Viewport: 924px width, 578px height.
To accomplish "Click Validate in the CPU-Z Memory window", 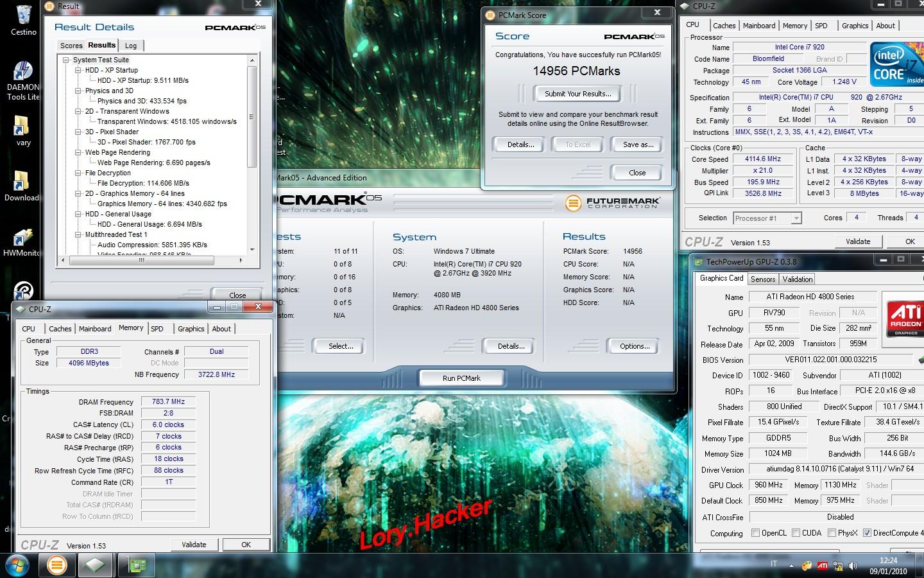I will [194, 545].
